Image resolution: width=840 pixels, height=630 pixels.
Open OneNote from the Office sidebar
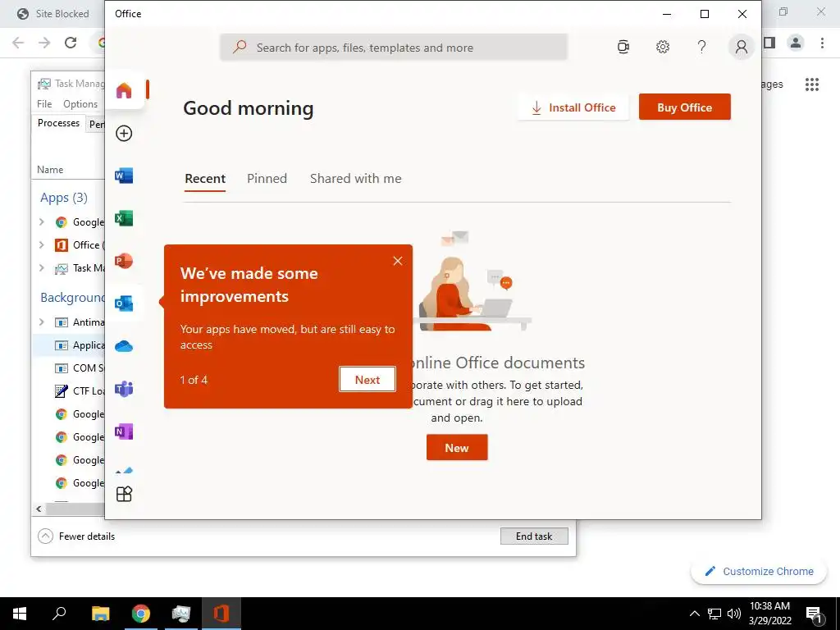point(124,431)
